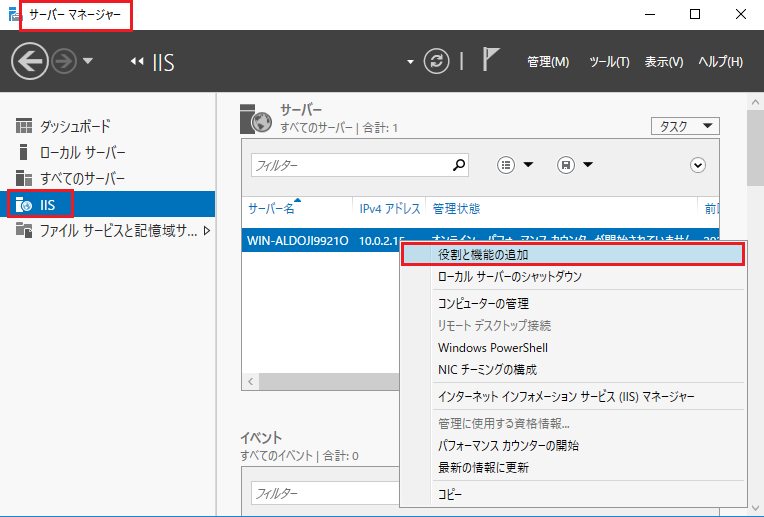Sort by IPv4 アドレス column header
Image resolution: width=764 pixels, height=517 pixels.
point(389,209)
